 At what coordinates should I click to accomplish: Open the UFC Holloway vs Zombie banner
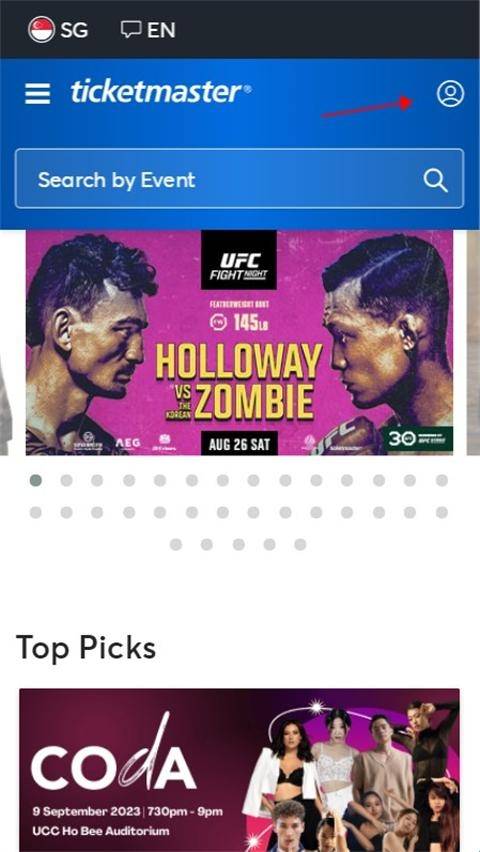pyautogui.click(x=239, y=342)
